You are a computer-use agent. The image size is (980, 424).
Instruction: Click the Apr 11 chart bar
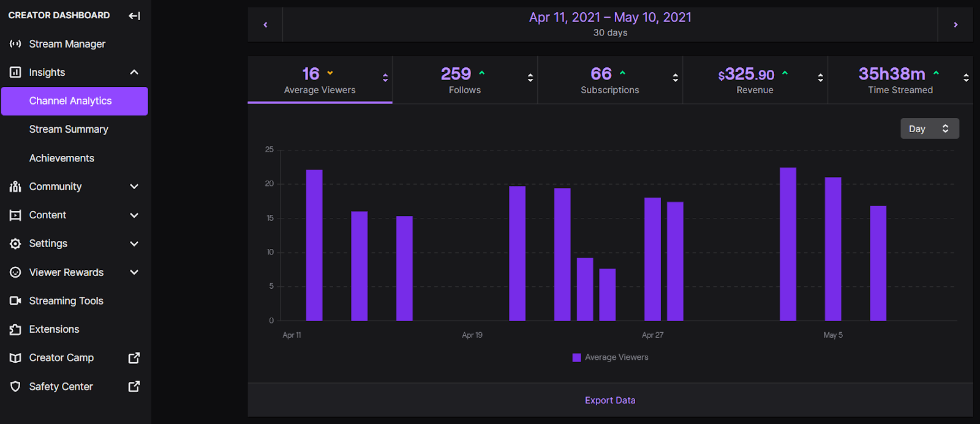click(314, 245)
